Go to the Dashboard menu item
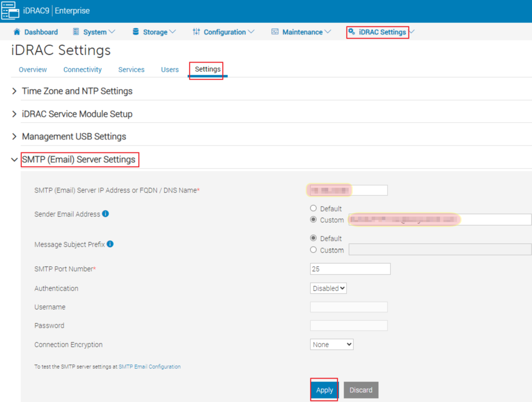The height and width of the screenshot is (402, 532). tap(36, 32)
